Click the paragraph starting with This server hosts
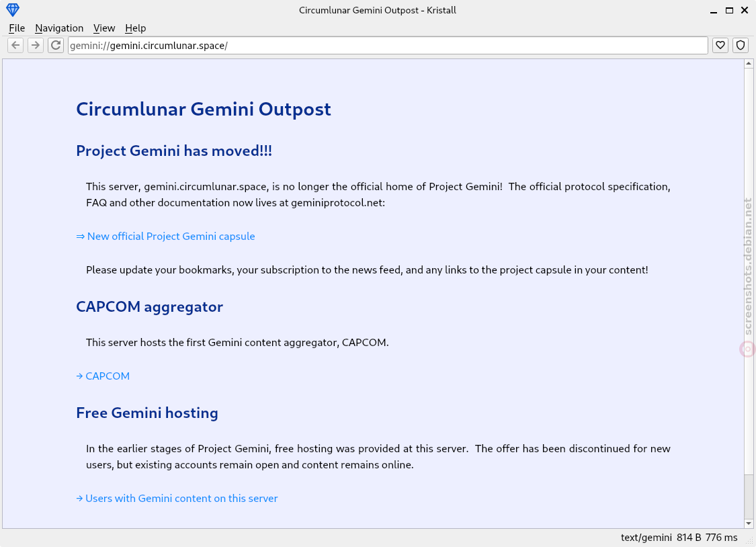This screenshot has height=547, width=756. pos(237,343)
